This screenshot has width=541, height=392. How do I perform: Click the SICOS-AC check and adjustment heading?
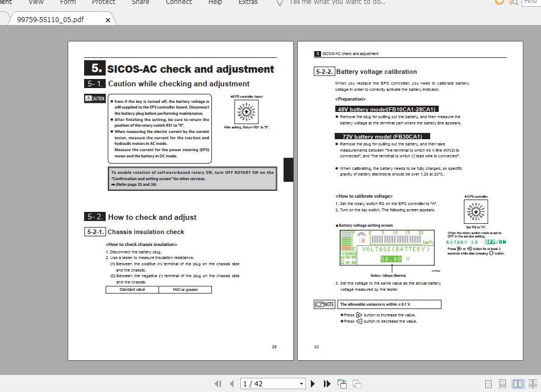coord(190,69)
